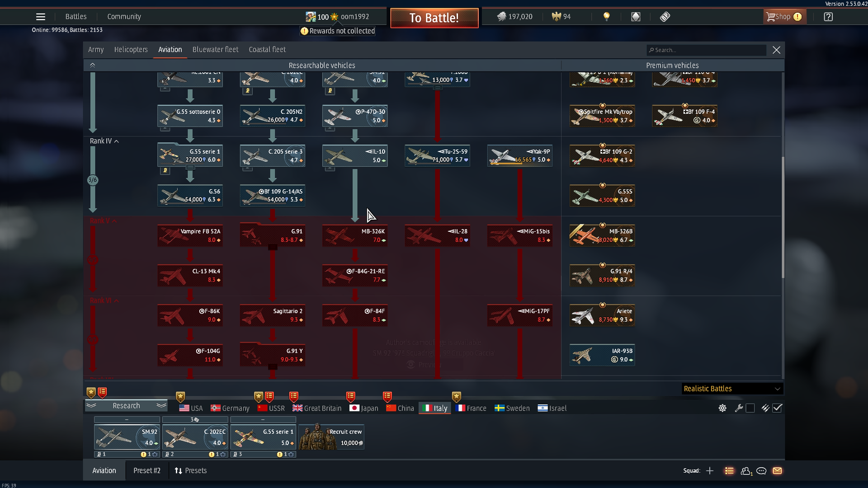This screenshot has width=868, height=488.
Task: Enable the auto-repair wrench checkbox
Action: (750, 408)
